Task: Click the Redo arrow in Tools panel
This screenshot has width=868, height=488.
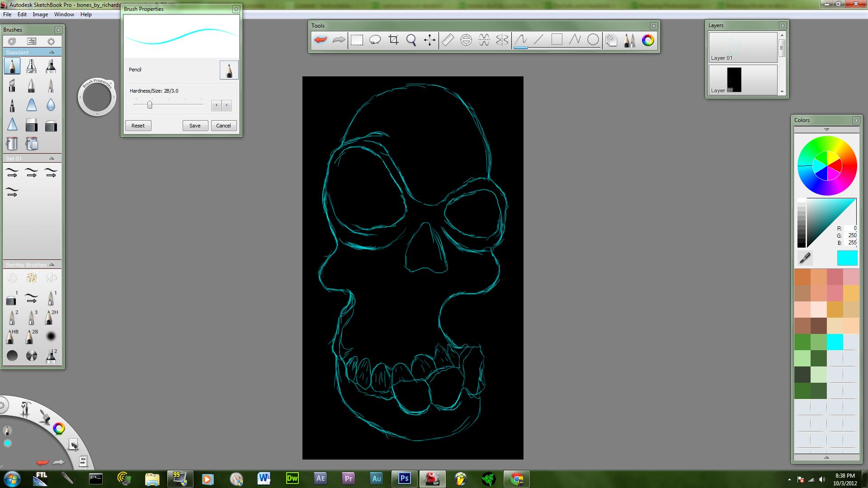Action: (x=339, y=40)
